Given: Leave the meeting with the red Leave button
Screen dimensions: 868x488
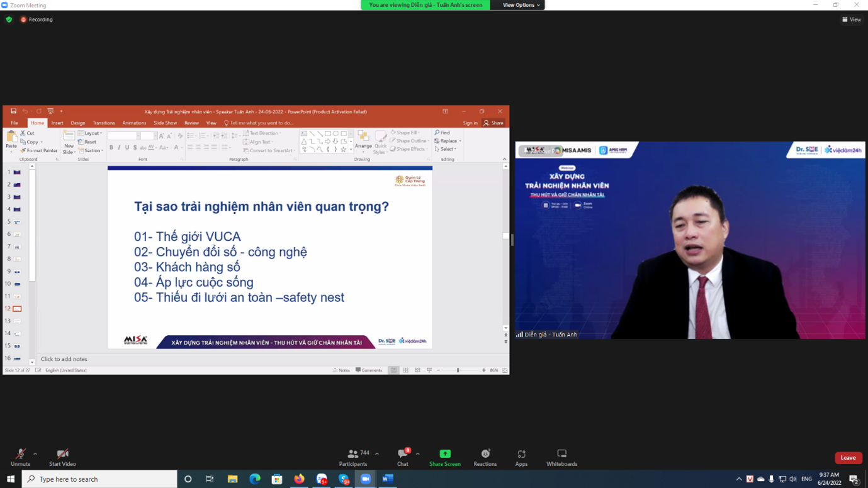Looking at the screenshot, I should click(848, 458).
